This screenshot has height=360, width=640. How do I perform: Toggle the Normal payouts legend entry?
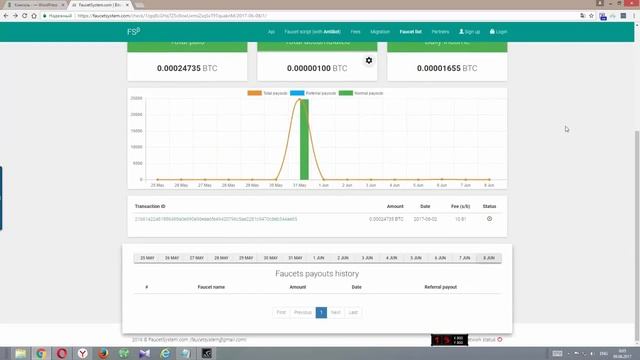click(361, 93)
